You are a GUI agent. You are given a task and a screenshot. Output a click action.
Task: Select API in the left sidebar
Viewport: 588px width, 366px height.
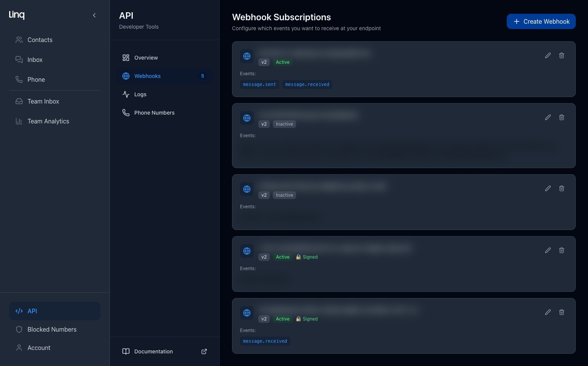55,311
